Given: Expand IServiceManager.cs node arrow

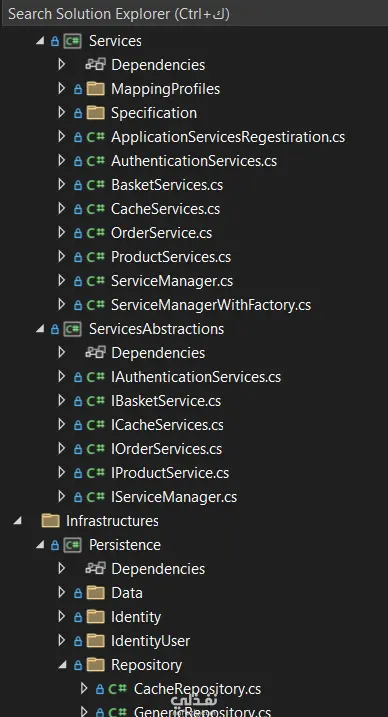Looking at the screenshot, I should click(x=62, y=496).
